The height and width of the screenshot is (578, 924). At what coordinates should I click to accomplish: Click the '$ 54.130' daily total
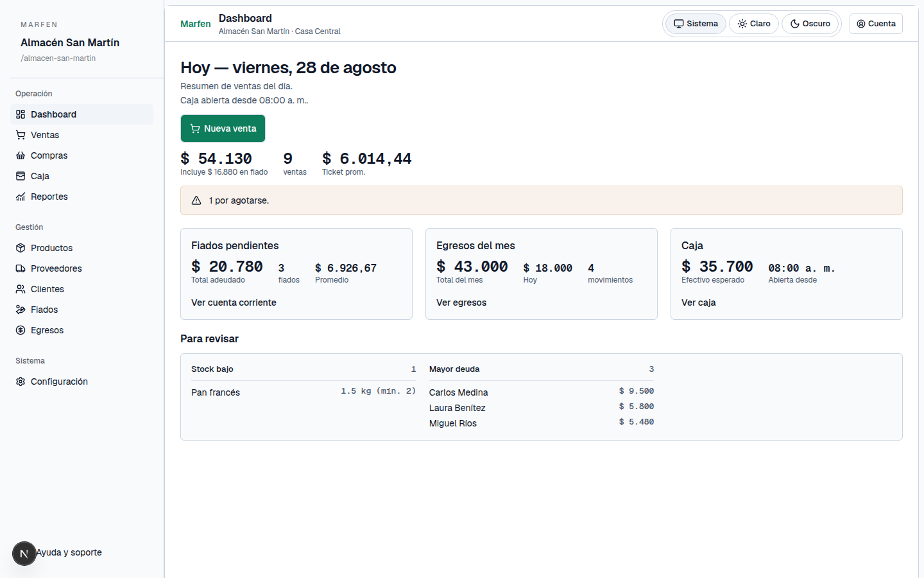(x=216, y=159)
